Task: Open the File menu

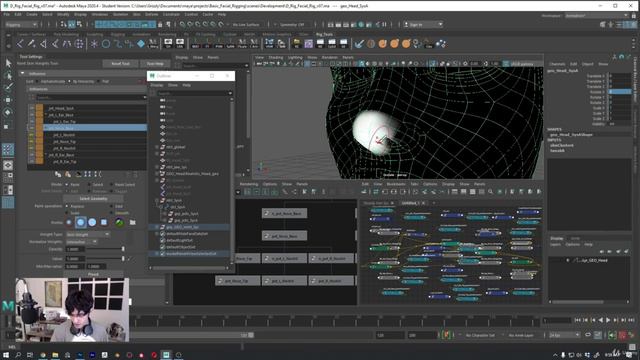Action: click(7, 14)
